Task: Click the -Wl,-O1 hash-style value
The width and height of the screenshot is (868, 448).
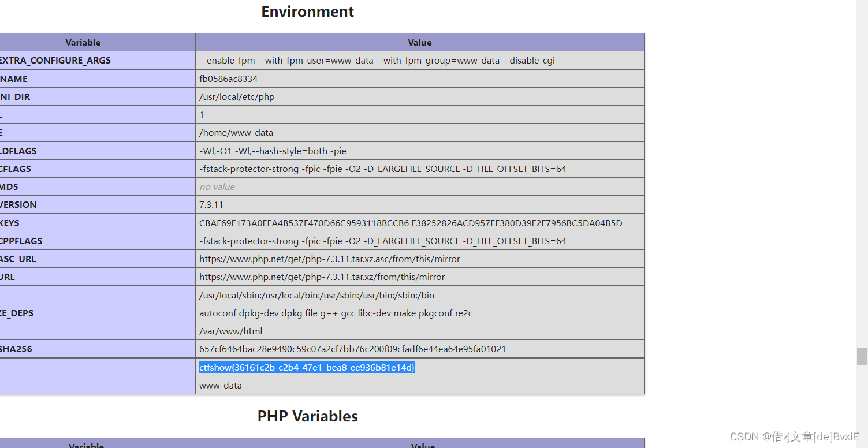Action: tap(273, 151)
